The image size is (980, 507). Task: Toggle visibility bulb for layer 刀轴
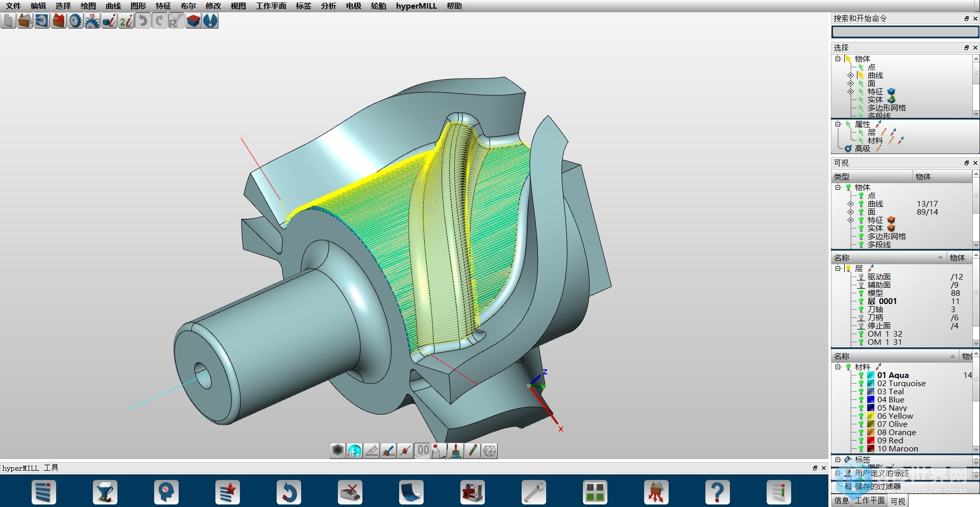point(861,310)
